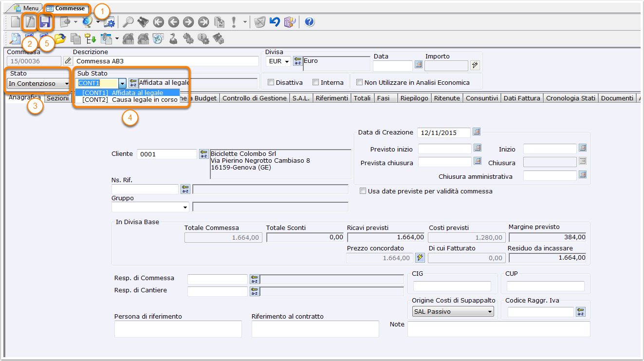Open the calendar for Previsto inizio
This screenshot has width=644, height=361.
[x=478, y=148]
